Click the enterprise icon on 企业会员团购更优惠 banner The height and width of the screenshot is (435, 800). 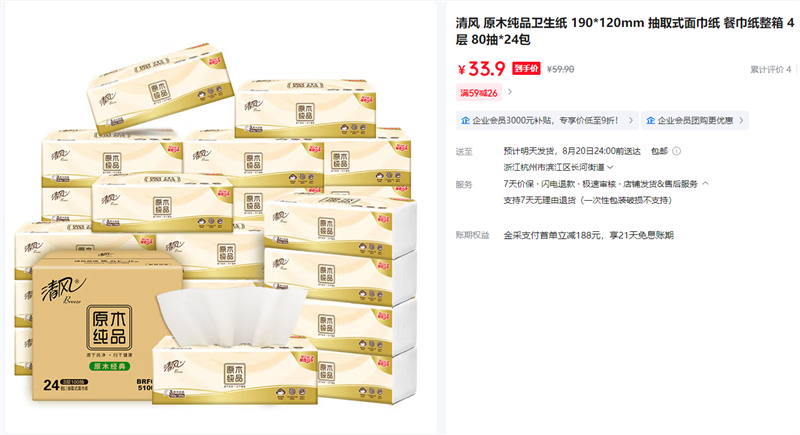[x=651, y=120]
